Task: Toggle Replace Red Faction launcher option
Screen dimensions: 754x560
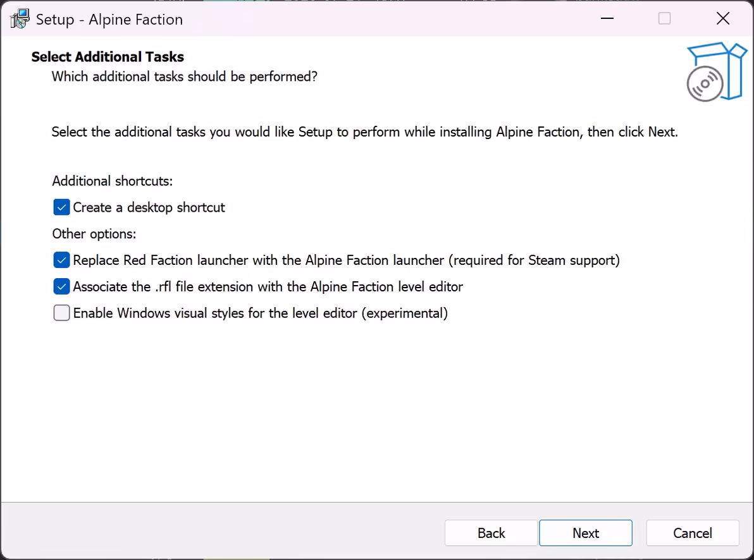Action: point(61,260)
